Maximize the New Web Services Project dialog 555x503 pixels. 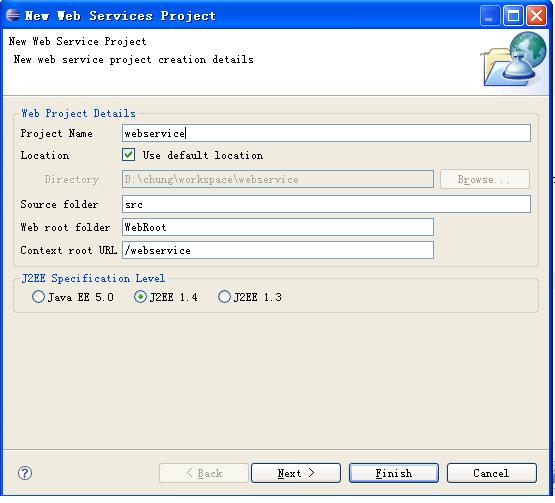(513, 16)
